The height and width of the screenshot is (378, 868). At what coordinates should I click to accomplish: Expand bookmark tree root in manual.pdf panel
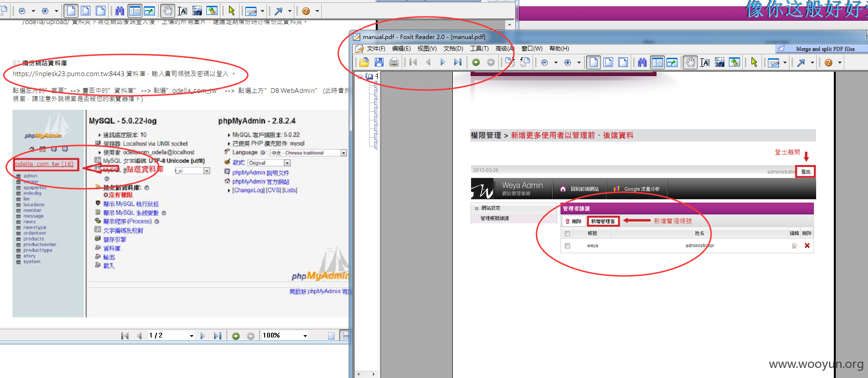[360, 76]
